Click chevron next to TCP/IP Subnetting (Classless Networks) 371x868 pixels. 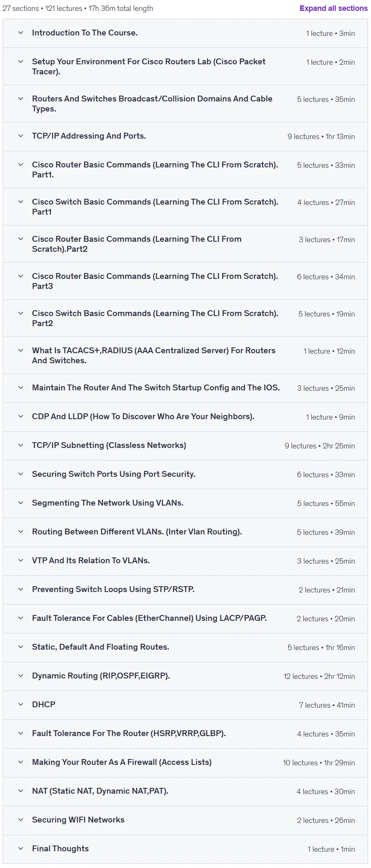coord(20,445)
